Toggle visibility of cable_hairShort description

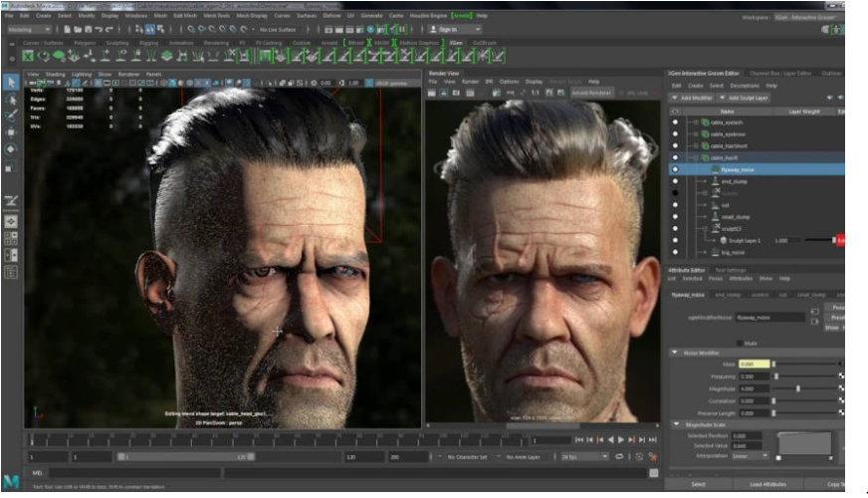675,145
